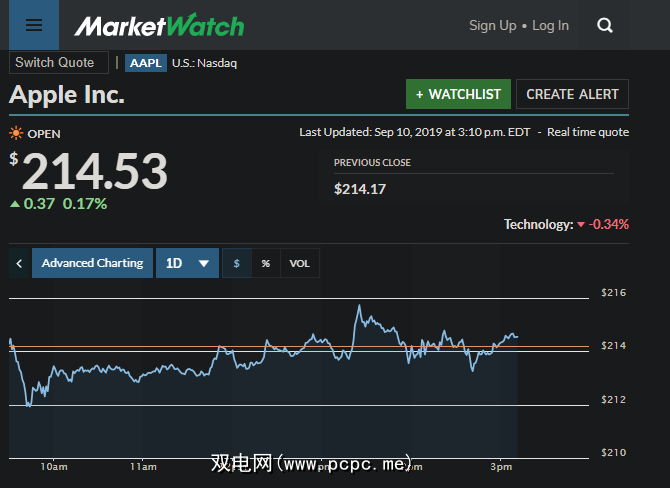Click the Technology sector link
The height and width of the screenshot is (488, 670).
point(537,225)
